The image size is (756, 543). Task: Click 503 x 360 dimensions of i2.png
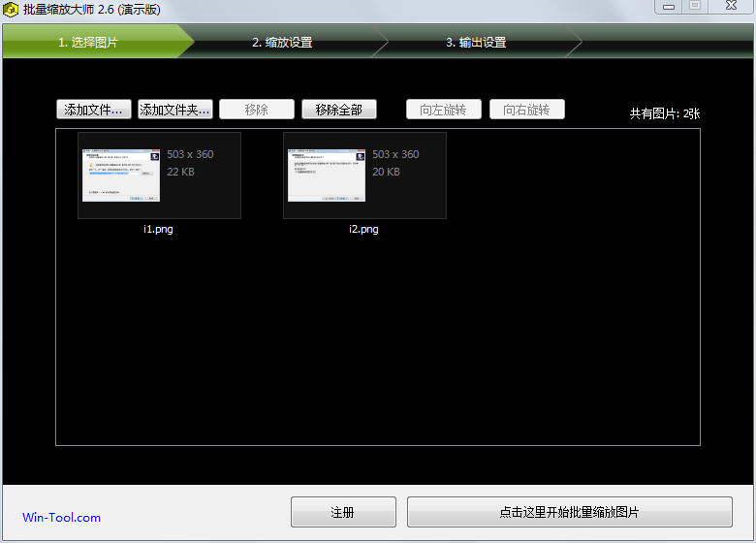tap(395, 154)
